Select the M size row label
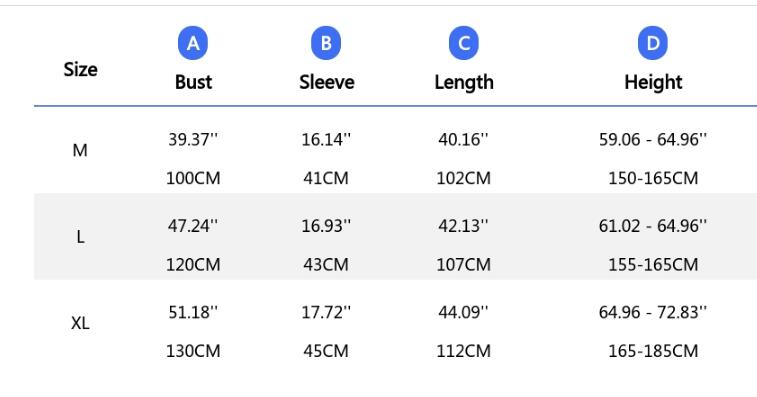The width and height of the screenshot is (757, 397). (x=80, y=151)
